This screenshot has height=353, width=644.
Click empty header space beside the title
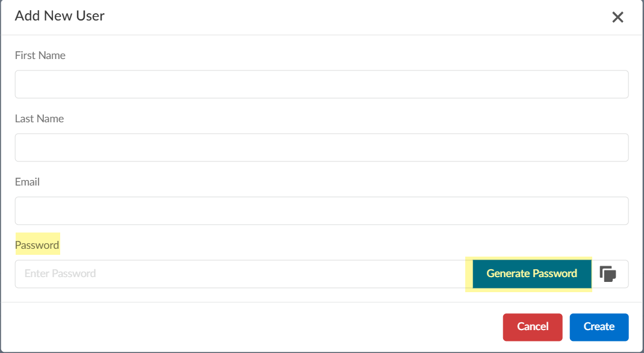(x=361, y=17)
